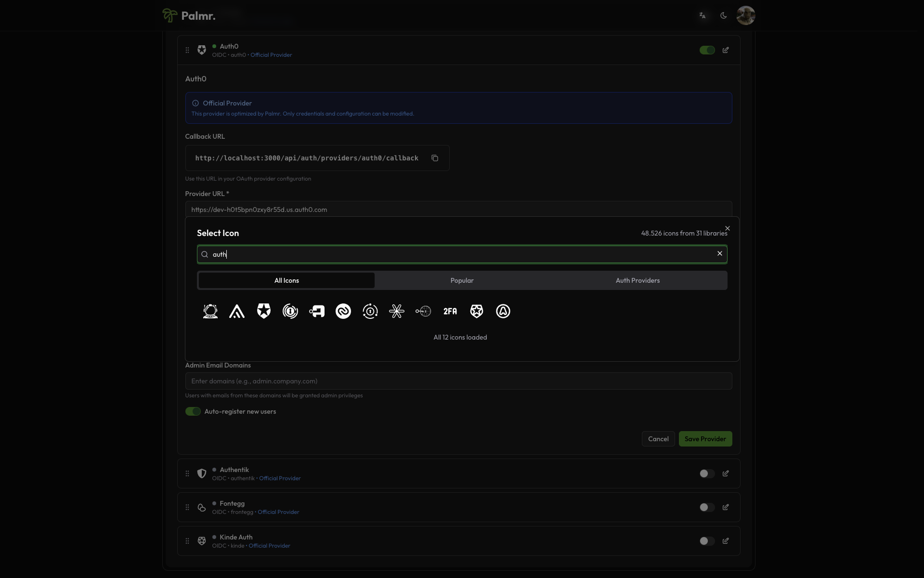Choose the outlined shield star icon
Screen dimensions: 924x578
pyautogui.click(x=477, y=311)
